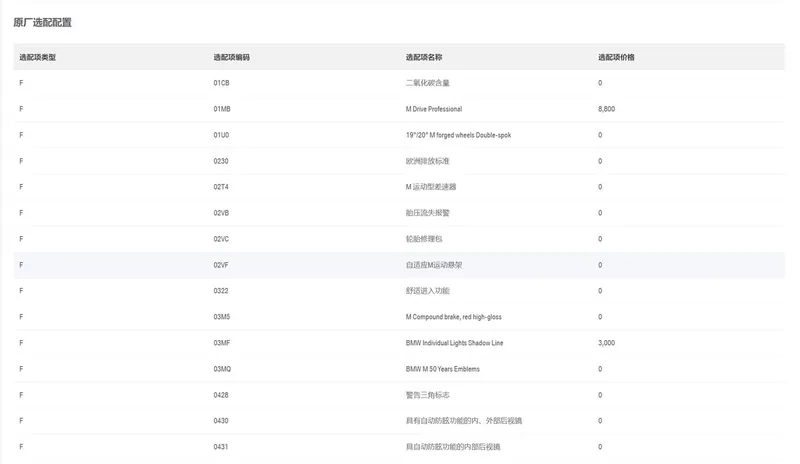Select the 19"/20" M forged wheels name
800x464 pixels.
pos(459,135)
